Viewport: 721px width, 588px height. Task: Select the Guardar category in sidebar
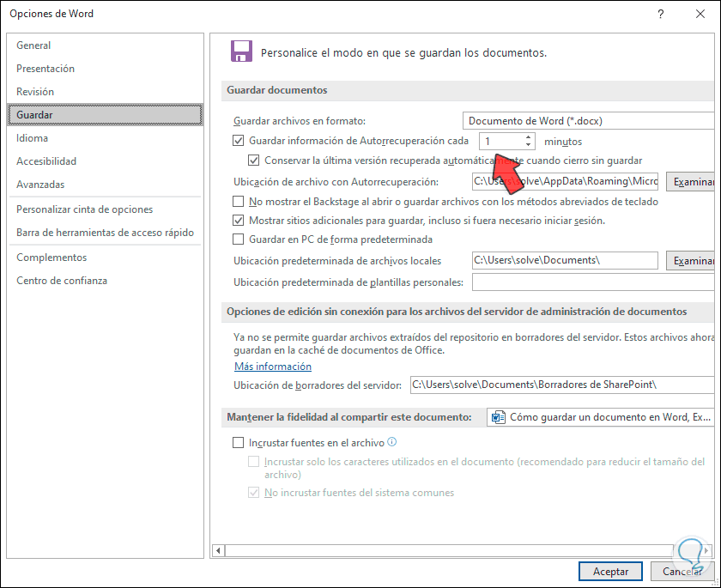(106, 115)
